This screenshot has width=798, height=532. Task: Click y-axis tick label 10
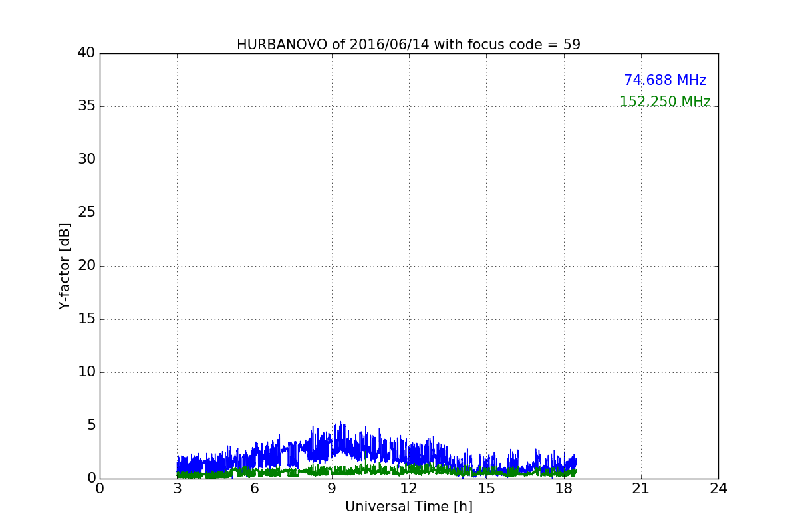(86, 372)
